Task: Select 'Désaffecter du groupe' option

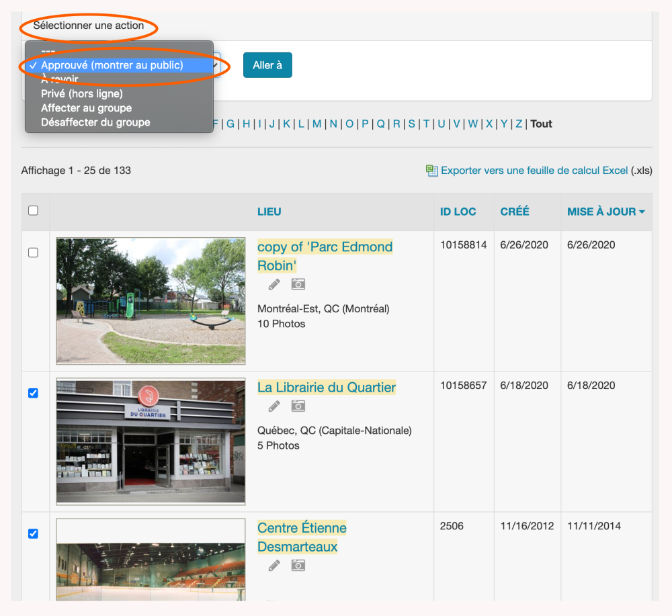Action: [119, 122]
